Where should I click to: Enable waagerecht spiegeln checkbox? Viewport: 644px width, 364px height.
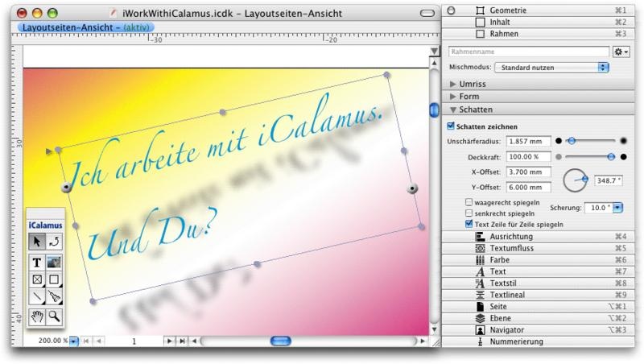469,202
